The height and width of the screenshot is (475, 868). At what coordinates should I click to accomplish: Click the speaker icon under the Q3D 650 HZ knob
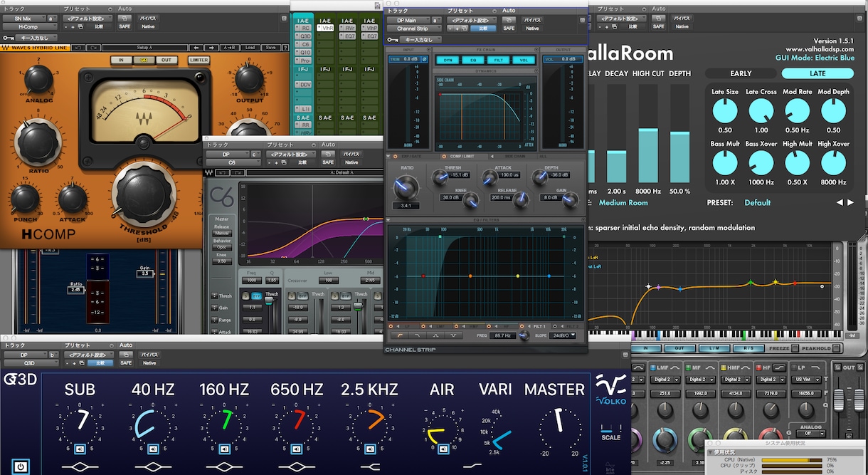coord(297,449)
